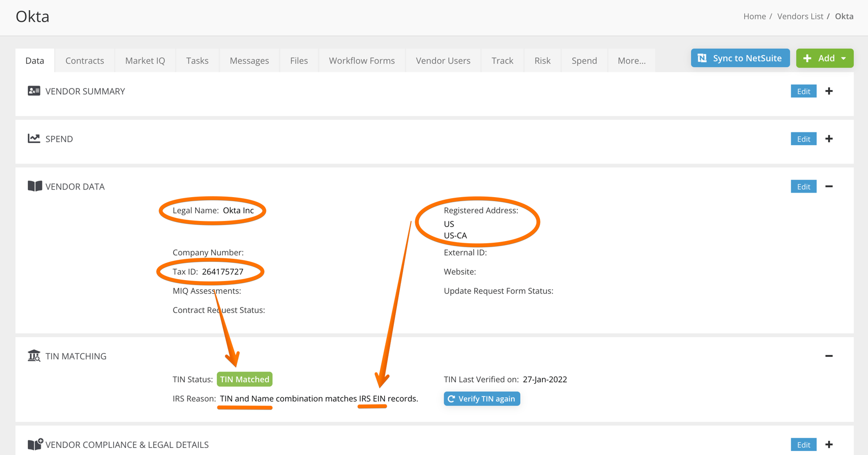Screen dimensions: 868x455
Task: Click Verify TIN again button
Action: pos(481,399)
